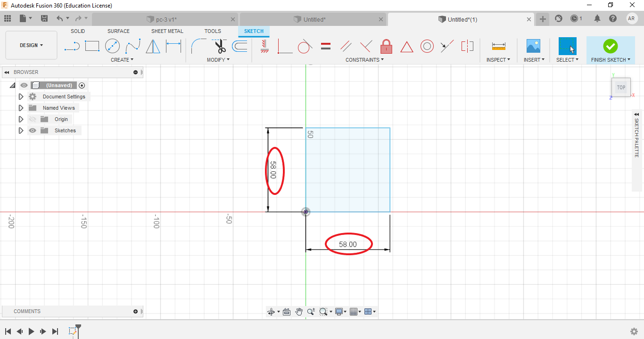The height and width of the screenshot is (339, 644).
Task: Select the Sketch Dimension tool
Action: coord(173,46)
